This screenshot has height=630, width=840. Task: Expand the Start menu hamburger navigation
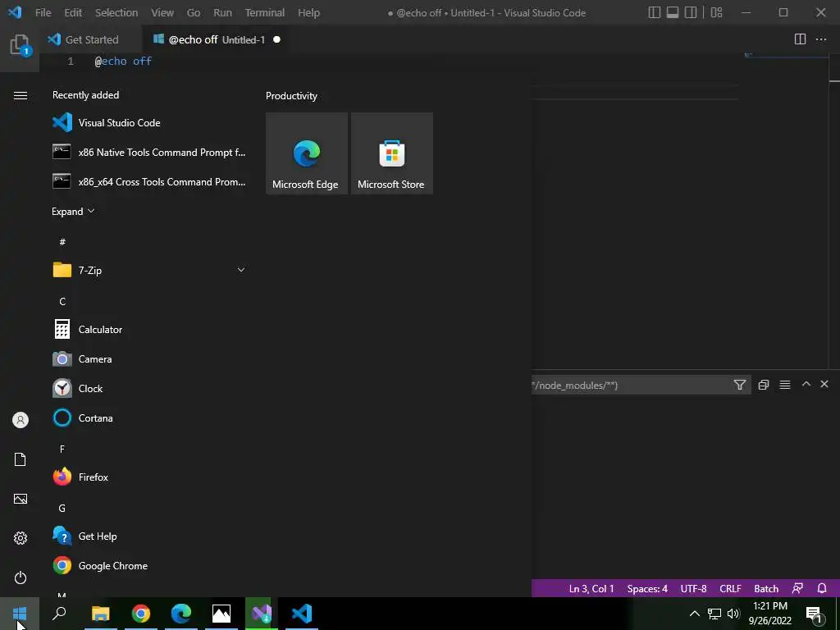[x=21, y=96]
